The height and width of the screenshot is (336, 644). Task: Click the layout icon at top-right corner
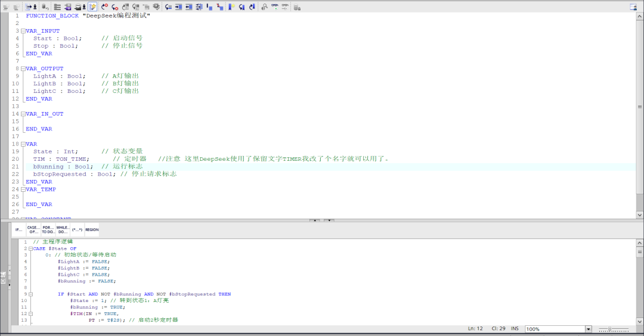pyautogui.click(x=633, y=7)
